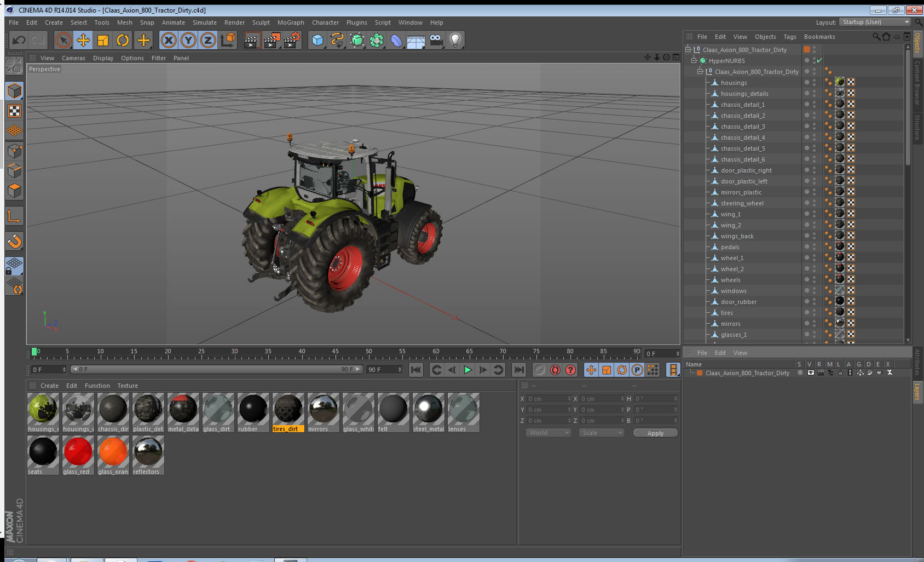Toggle Z axis lock
Viewport: 924px width, 562px height.
pyautogui.click(x=208, y=40)
